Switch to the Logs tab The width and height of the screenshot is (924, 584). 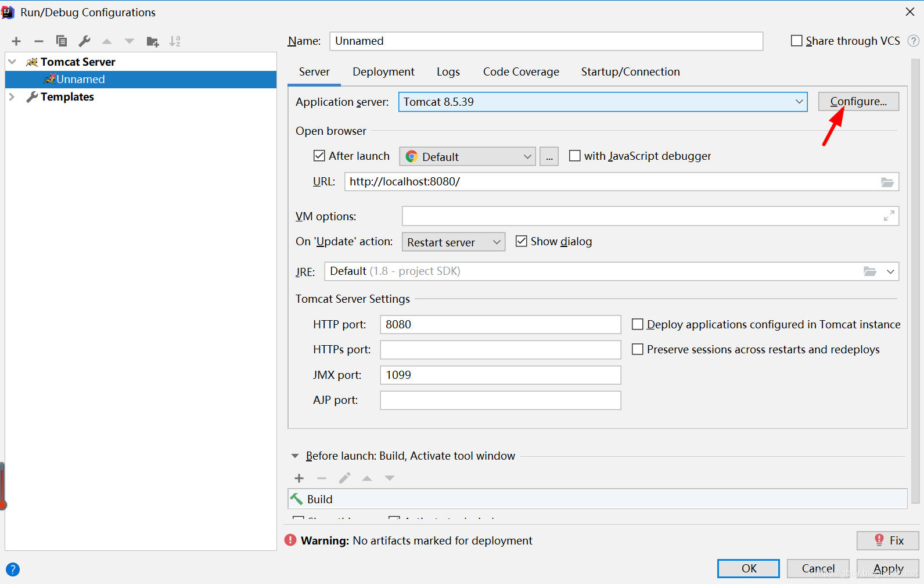[x=448, y=71]
